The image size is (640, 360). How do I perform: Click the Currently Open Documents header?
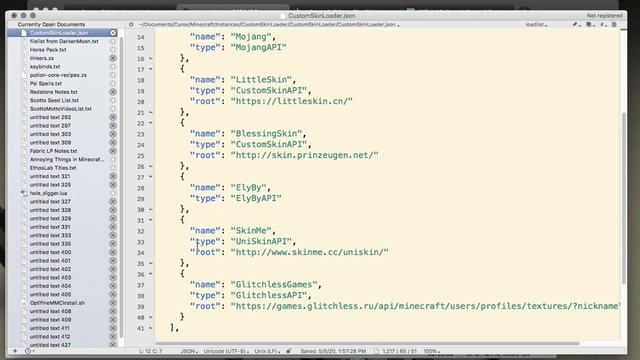coord(51,24)
